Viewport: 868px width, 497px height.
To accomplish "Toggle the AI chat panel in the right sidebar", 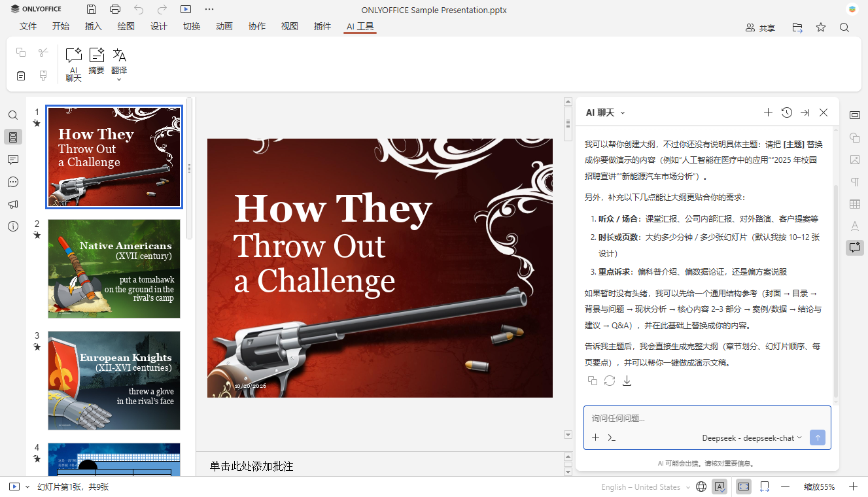I will coord(854,247).
